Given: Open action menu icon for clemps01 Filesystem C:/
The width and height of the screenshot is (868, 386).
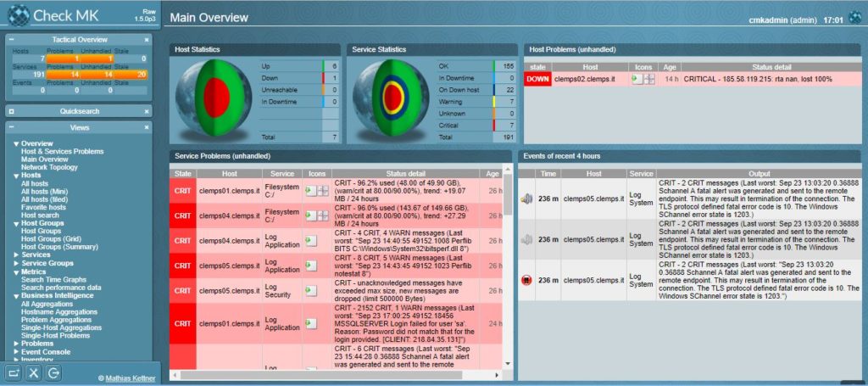Looking at the screenshot, I should (310, 191).
